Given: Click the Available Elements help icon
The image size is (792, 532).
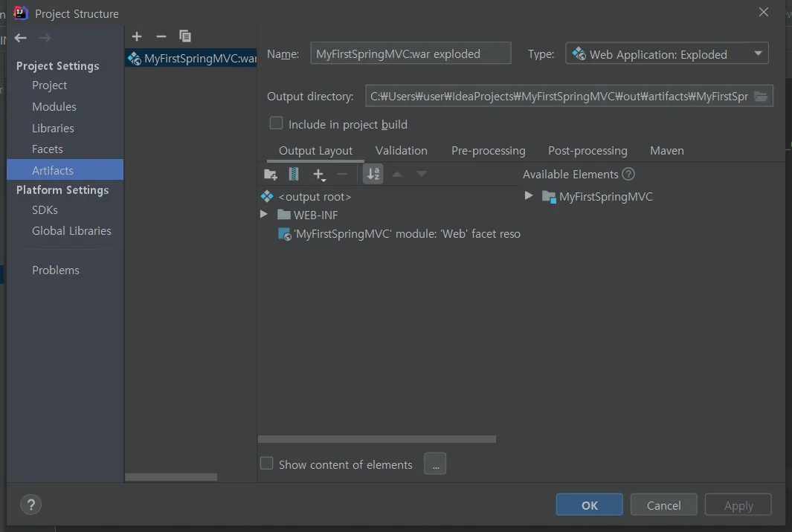Looking at the screenshot, I should pos(628,175).
